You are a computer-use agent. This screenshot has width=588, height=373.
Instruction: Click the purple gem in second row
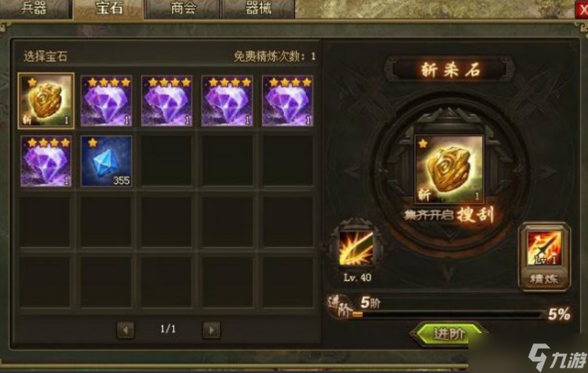click(46, 161)
